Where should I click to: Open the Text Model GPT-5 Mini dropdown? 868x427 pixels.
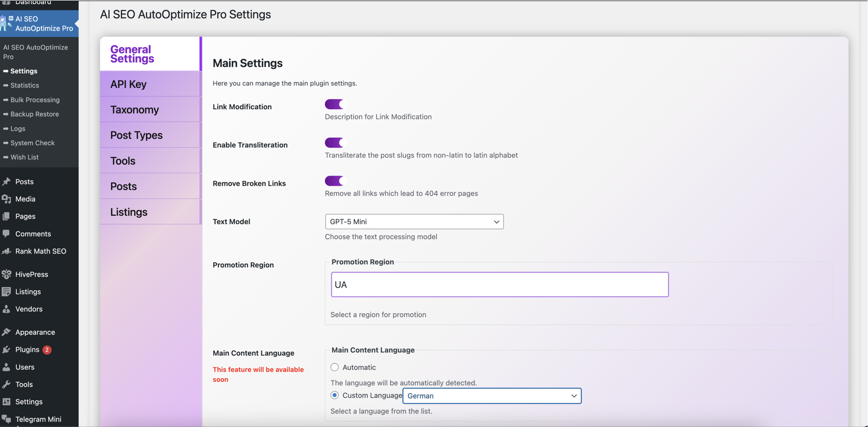414,221
